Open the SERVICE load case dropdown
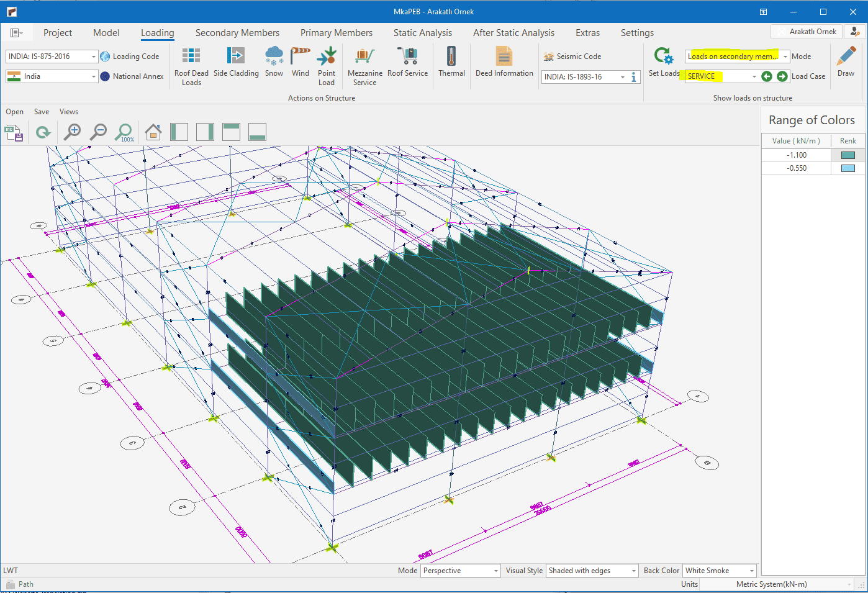The image size is (868, 593). [x=754, y=76]
